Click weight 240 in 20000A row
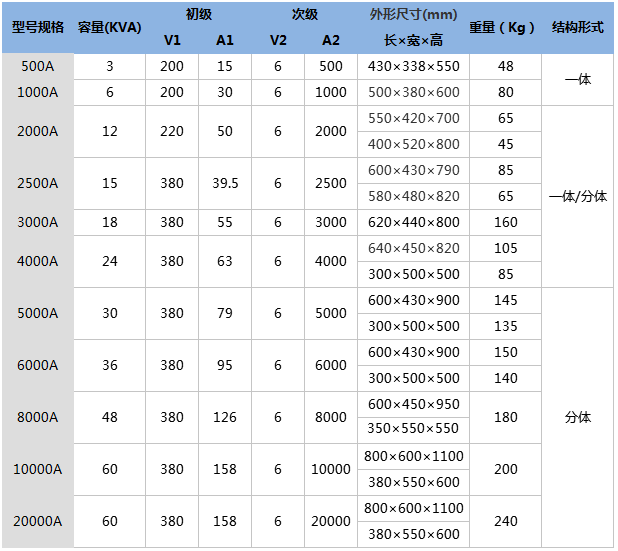 [506, 521]
